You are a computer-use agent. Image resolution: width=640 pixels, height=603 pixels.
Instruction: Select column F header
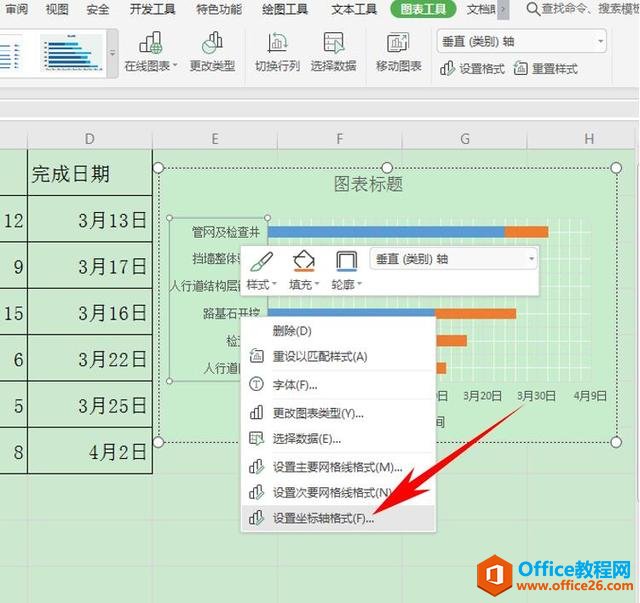pyautogui.click(x=340, y=139)
